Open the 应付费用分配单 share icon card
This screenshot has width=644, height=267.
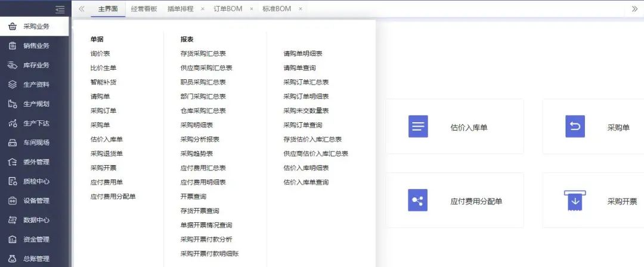pos(418,201)
